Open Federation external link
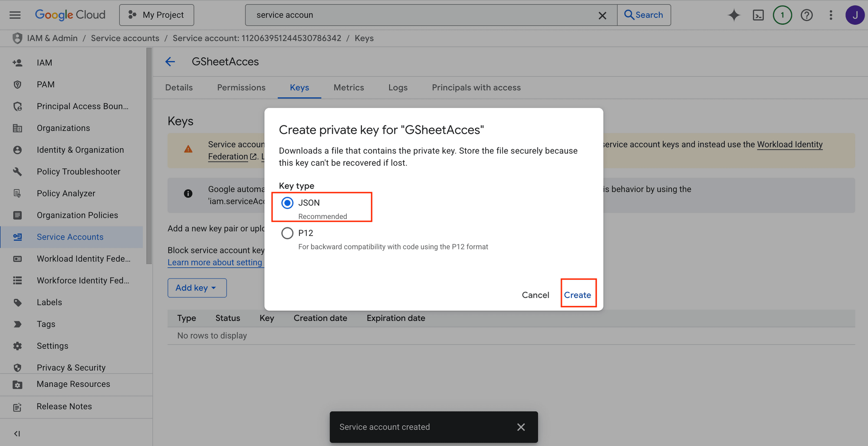This screenshot has width=868, height=446. (x=233, y=157)
